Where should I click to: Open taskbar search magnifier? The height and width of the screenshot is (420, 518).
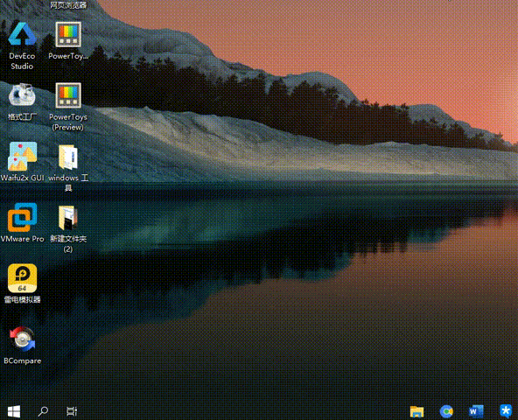[43, 411]
